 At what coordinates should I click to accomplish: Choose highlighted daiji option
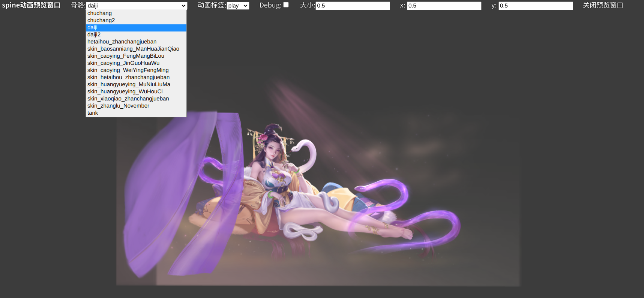pos(136,27)
